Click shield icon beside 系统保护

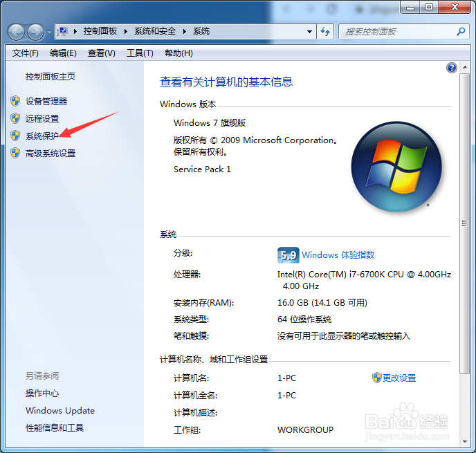point(15,136)
